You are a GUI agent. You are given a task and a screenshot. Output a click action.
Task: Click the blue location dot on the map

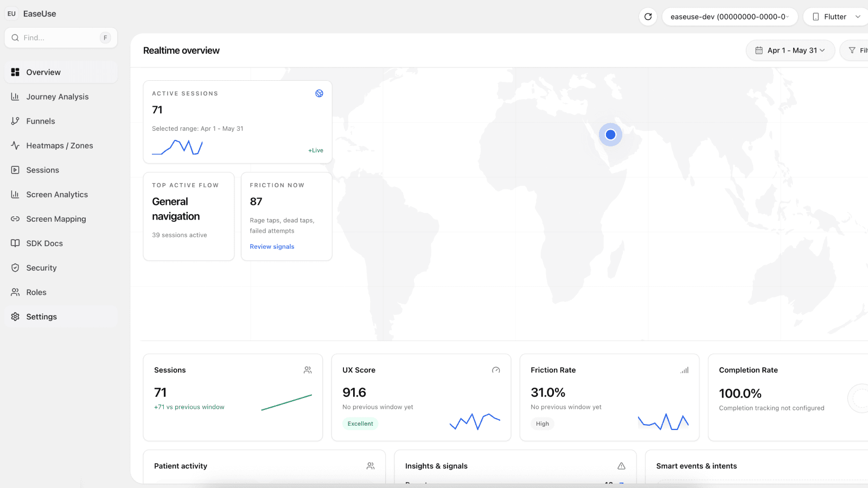click(x=610, y=134)
